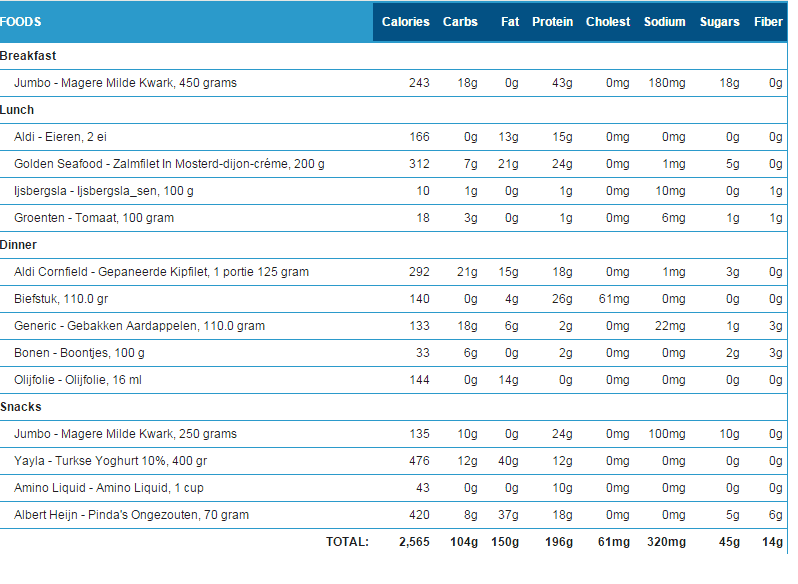Click the Aldi Cornfield Gepaneerde Kipfilet entry
The width and height of the screenshot is (798, 584).
pos(161,272)
